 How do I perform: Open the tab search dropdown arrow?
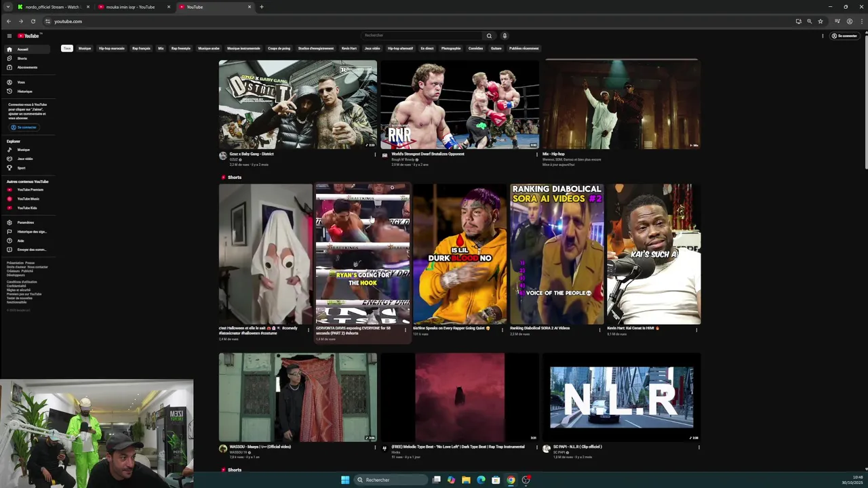click(x=8, y=7)
